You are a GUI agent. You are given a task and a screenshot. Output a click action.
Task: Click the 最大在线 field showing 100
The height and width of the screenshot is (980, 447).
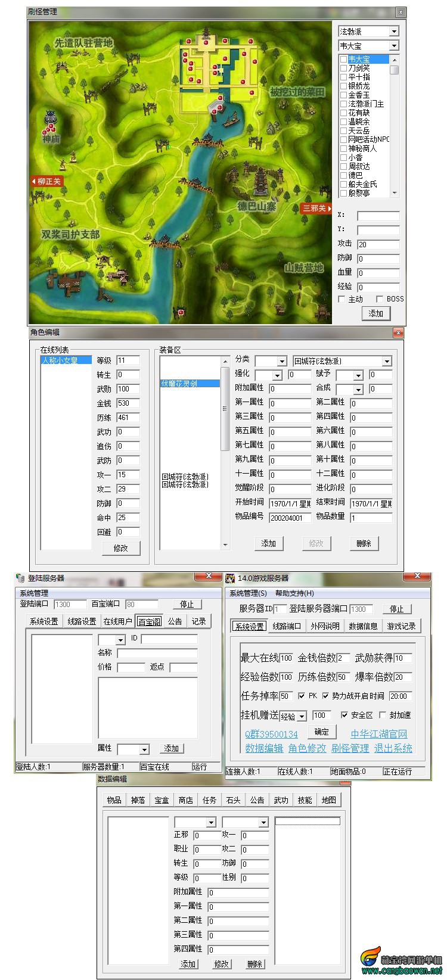click(x=286, y=658)
